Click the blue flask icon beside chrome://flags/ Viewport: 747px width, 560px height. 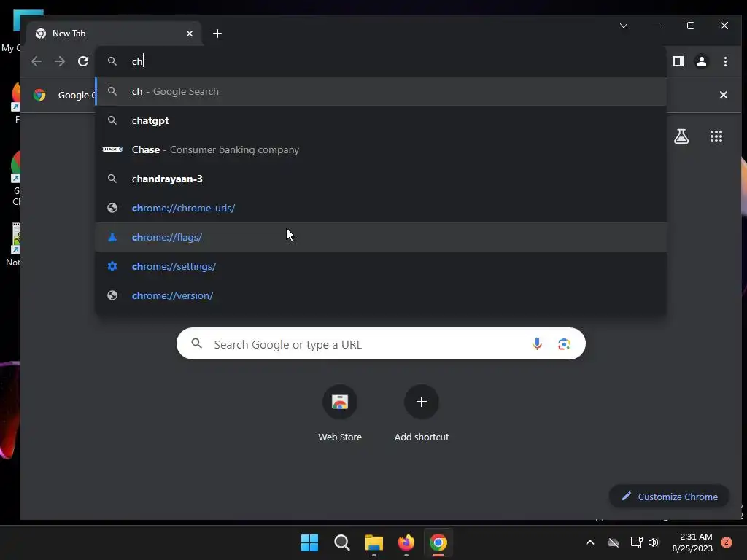point(112,237)
